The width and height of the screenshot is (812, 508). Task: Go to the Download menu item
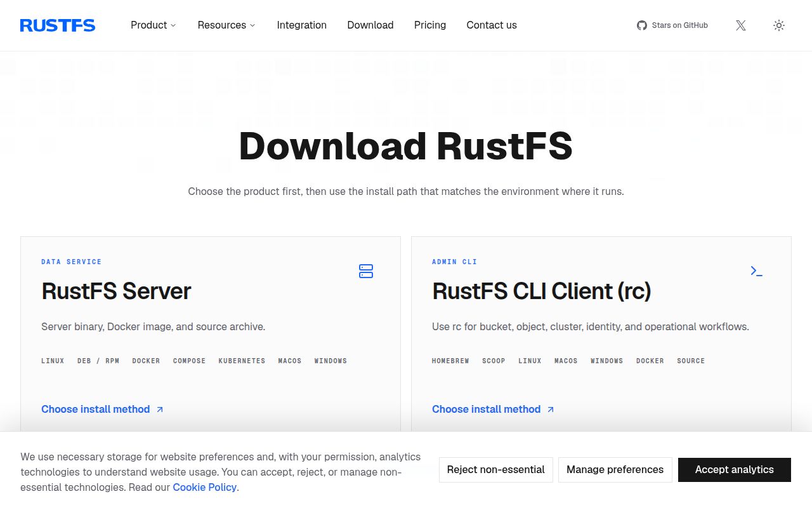pyautogui.click(x=370, y=25)
